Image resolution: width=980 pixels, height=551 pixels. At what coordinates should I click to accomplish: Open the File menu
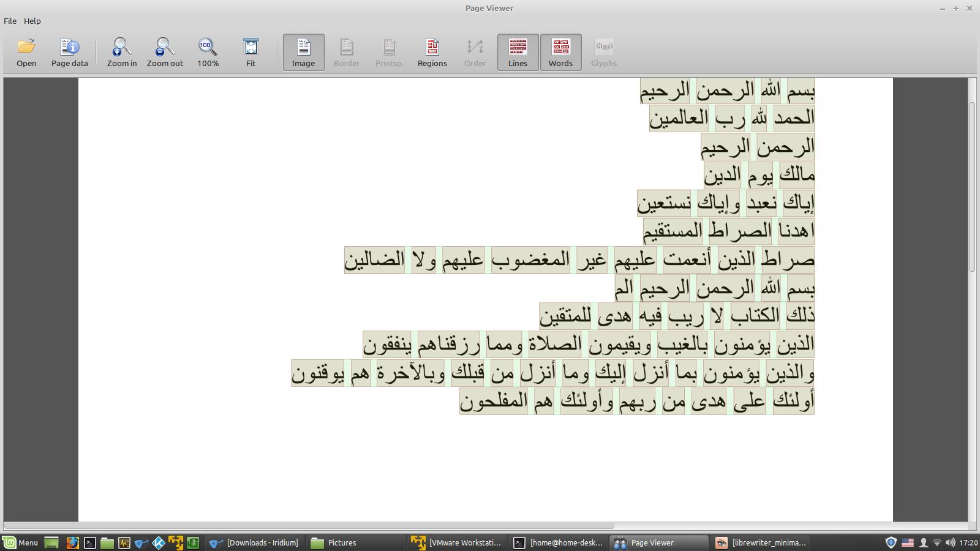(x=10, y=21)
